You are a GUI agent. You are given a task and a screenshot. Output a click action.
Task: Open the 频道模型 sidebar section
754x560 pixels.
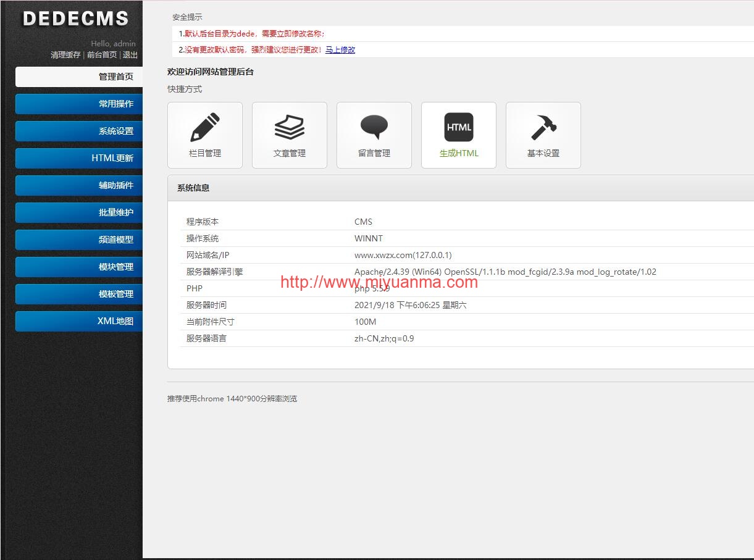pyautogui.click(x=79, y=240)
